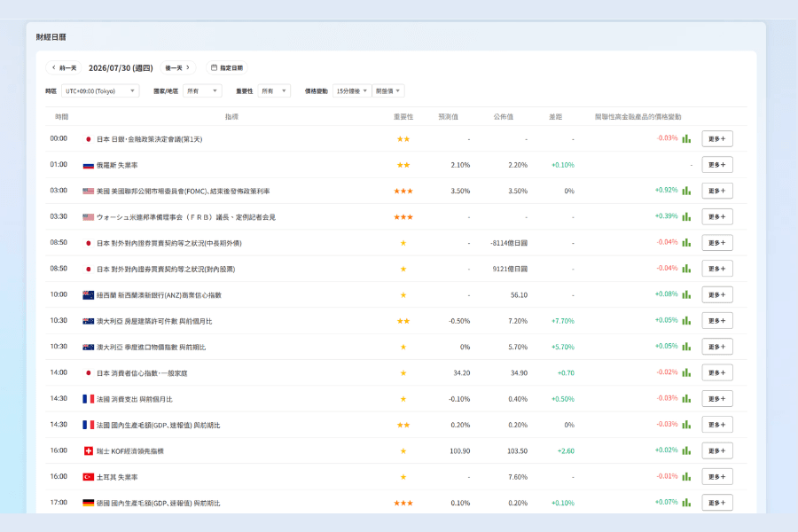Click chart icon in ANZ 商業信心指數 row
Screen dimensions: 798x532
pyautogui.click(x=686, y=294)
